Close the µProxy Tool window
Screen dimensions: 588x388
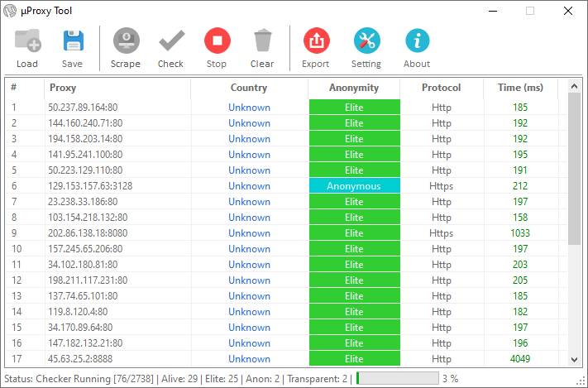[568, 11]
